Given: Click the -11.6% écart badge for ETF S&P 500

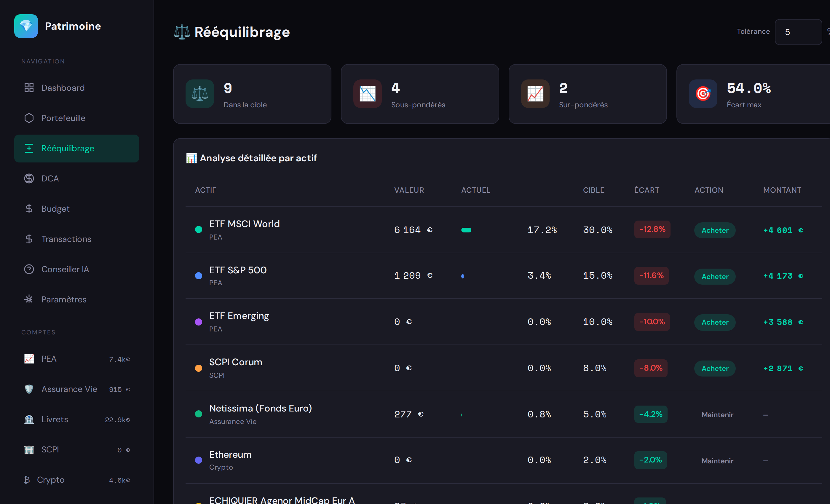Looking at the screenshot, I should click(651, 276).
